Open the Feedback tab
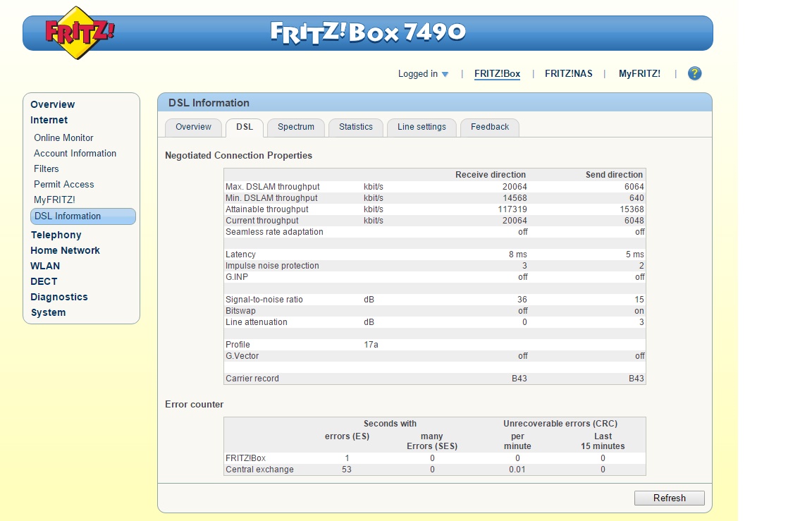Image resolution: width=812 pixels, height=521 pixels. [x=489, y=127]
